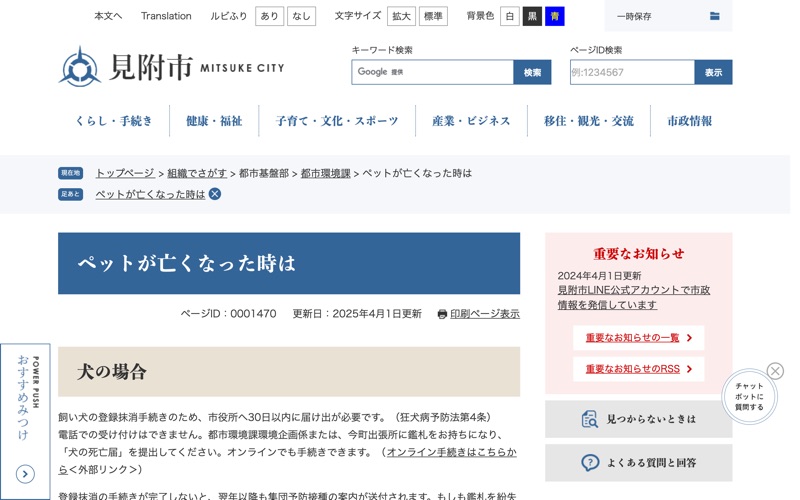Click the Mitsuke City logo emblem

point(79,67)
